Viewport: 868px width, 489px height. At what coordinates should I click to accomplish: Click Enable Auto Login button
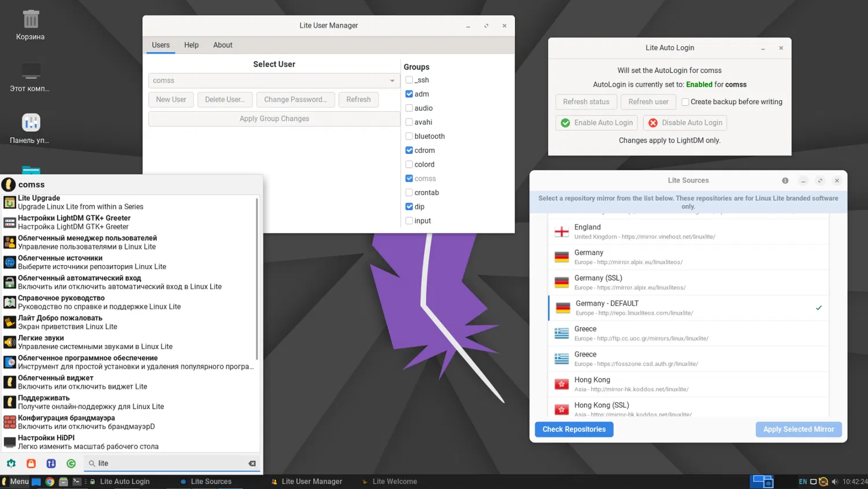597,123
